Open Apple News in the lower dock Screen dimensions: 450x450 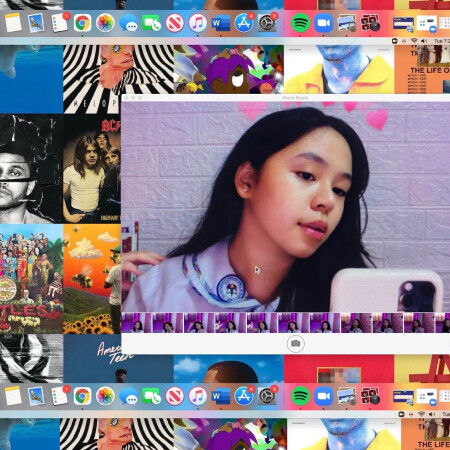pos(175,397)
